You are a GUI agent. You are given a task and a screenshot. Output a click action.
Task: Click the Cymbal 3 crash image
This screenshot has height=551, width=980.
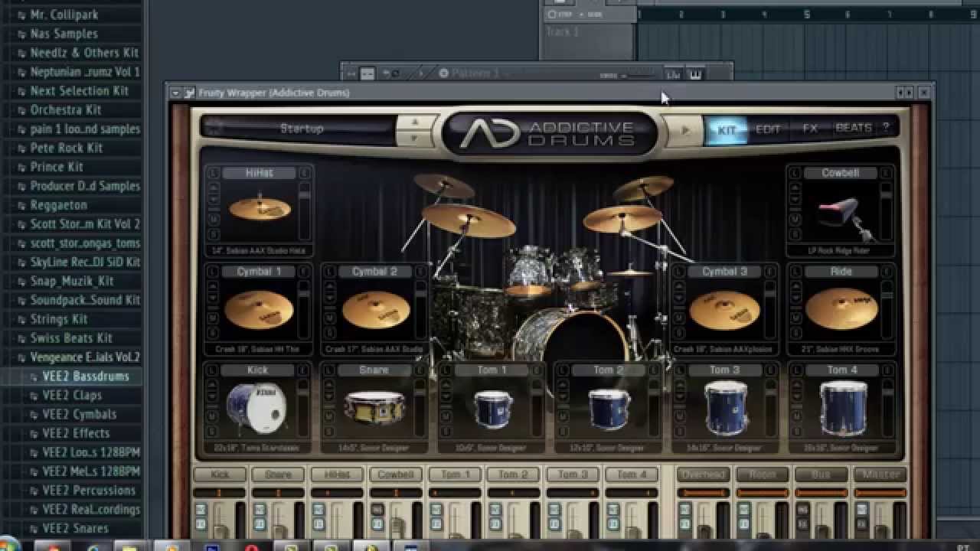coord(724,309)
